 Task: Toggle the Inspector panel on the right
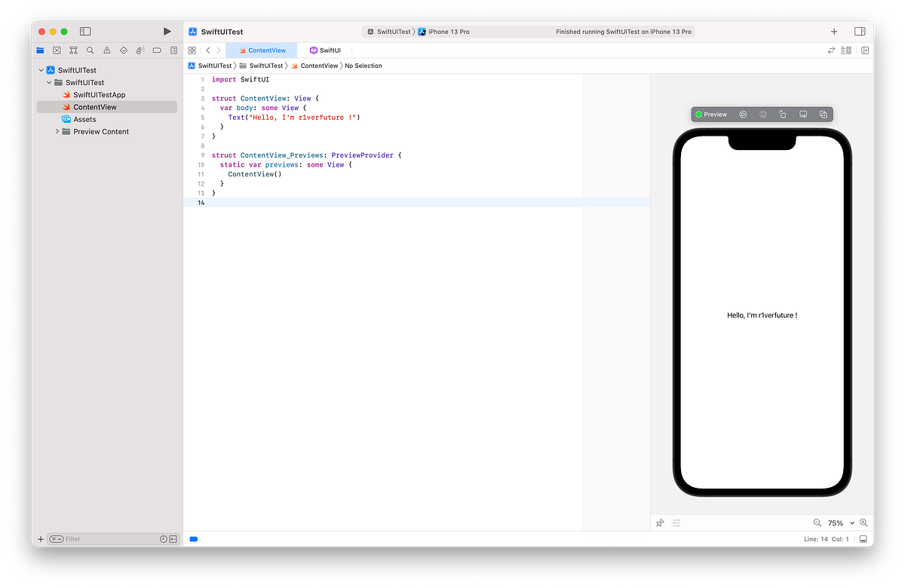[x=858, y=31]
